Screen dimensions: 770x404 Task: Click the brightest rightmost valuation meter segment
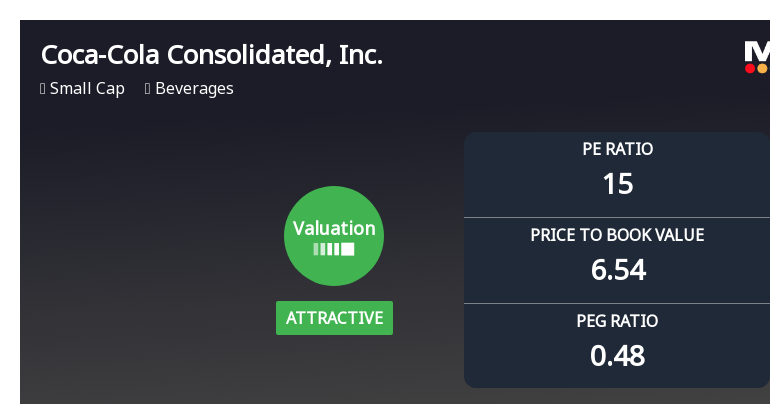click(x=348, y=249)
